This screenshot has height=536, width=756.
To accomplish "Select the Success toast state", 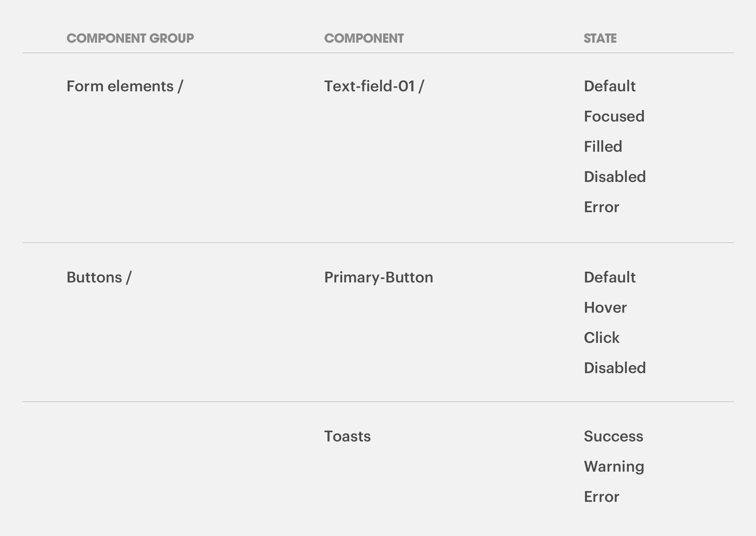I will (613, 436).
